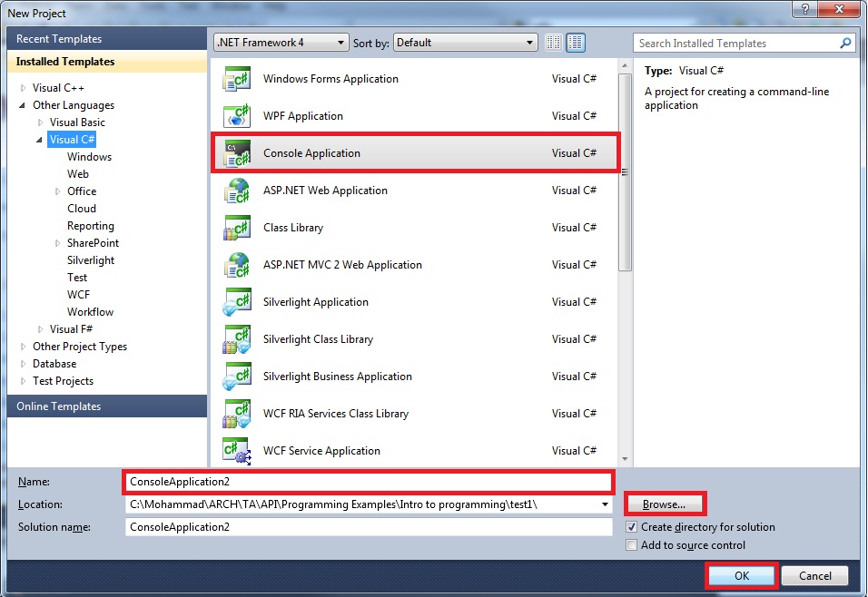Click the template list scroll up arrow
Screen dimensions: 868x597
click(x=625, y=65)
